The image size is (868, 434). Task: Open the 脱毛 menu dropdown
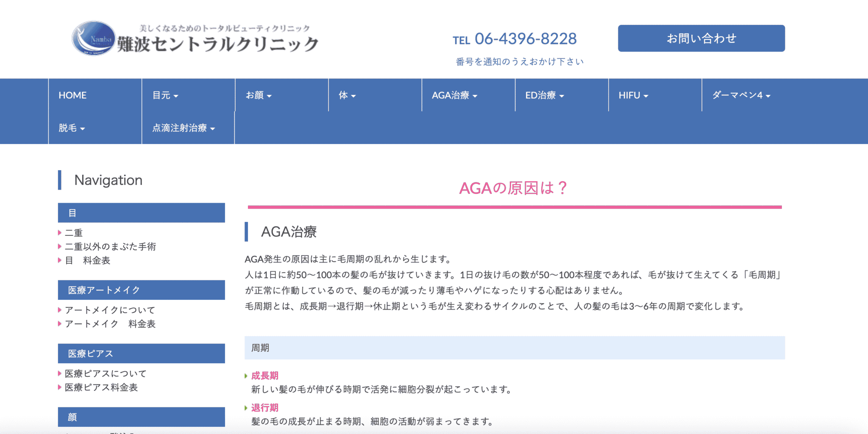click(x=72, y=128)
